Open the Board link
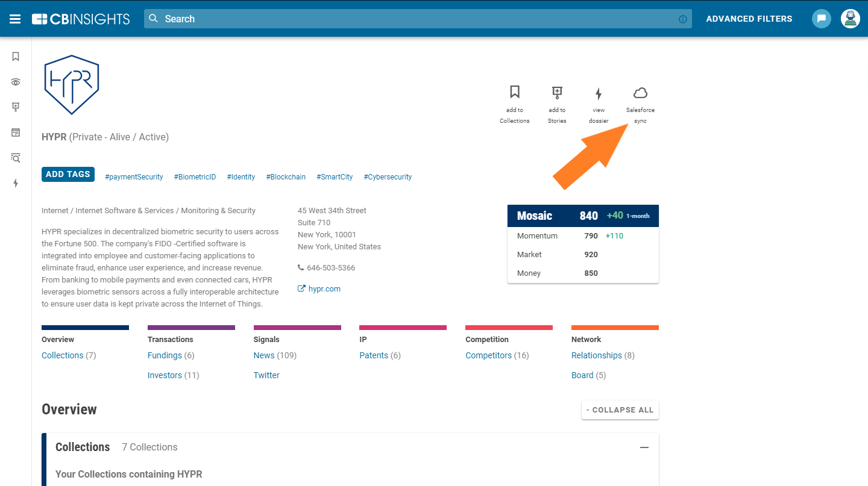This screenshot has height=486, width=868. coord(582,375)
